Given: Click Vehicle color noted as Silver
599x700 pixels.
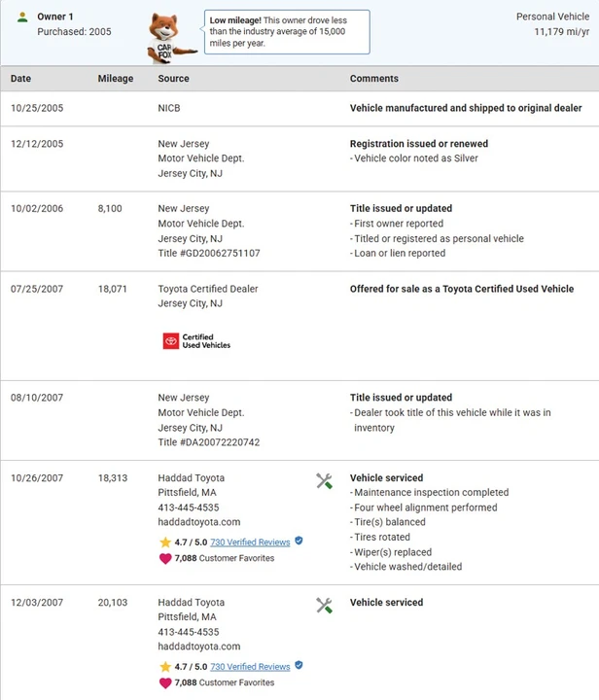Looking at the screenshot, I should [415, 158].
